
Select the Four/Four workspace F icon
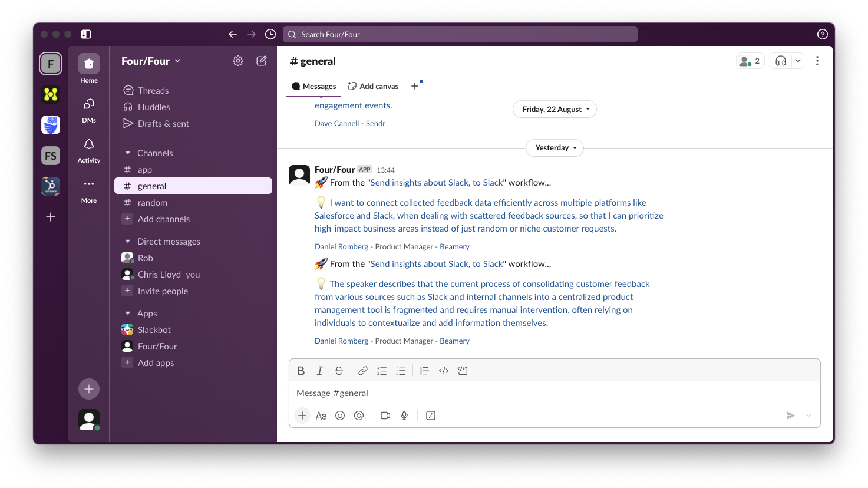point(51,64)
